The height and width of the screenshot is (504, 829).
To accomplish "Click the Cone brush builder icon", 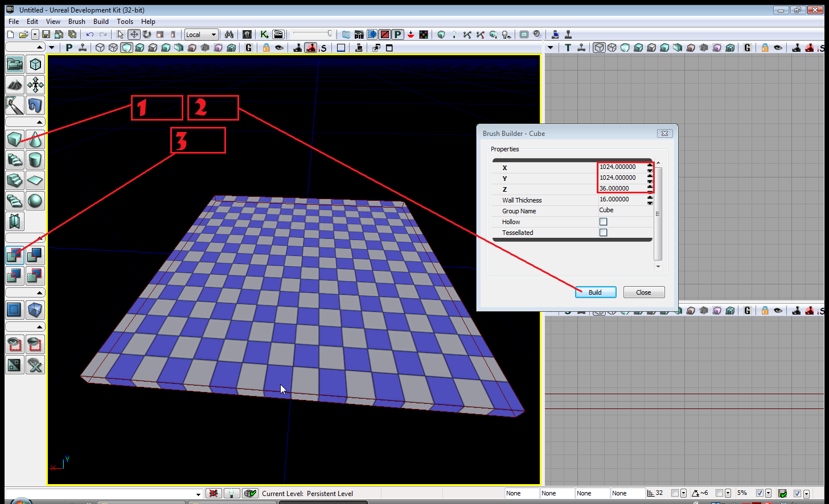I will point(35,139).
